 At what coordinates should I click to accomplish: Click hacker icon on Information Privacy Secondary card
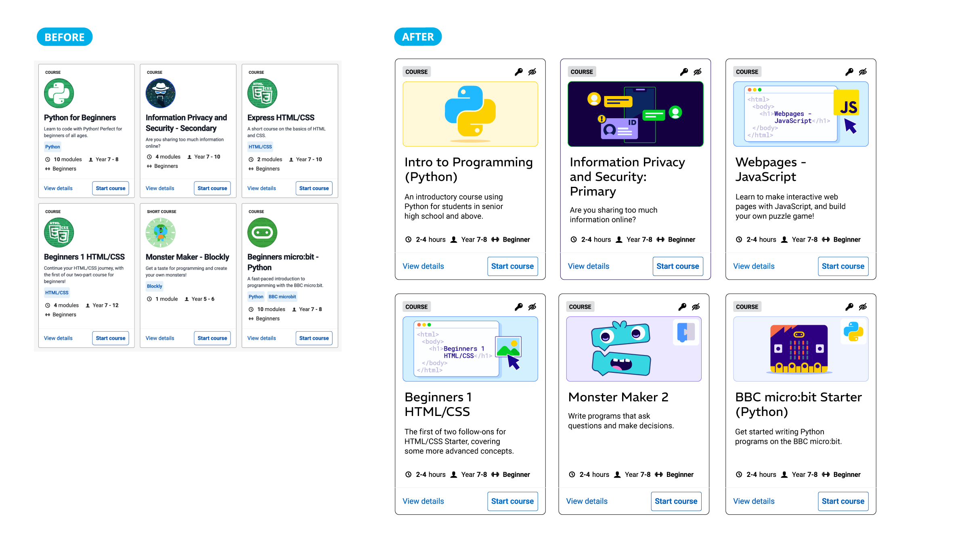(160, 93)
